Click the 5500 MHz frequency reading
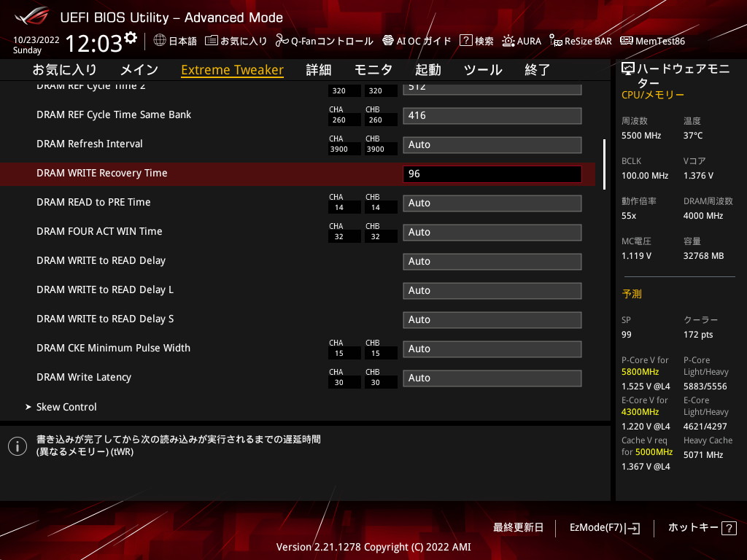Image resolution: width=747 pixels, height=560 pixels. click(x=641, y=136)
